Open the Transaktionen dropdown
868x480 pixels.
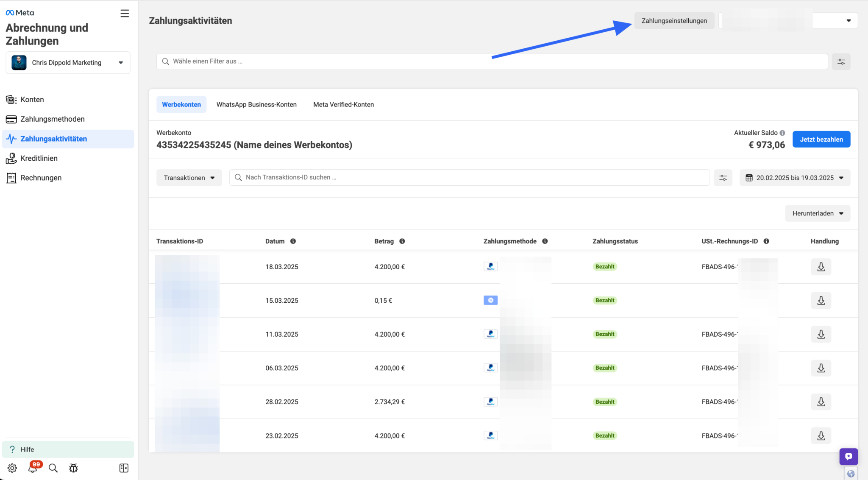[x=189, y=178]
